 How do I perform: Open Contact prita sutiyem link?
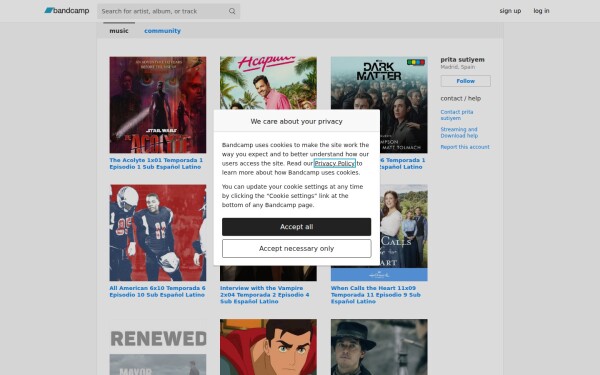coord(457,115)
